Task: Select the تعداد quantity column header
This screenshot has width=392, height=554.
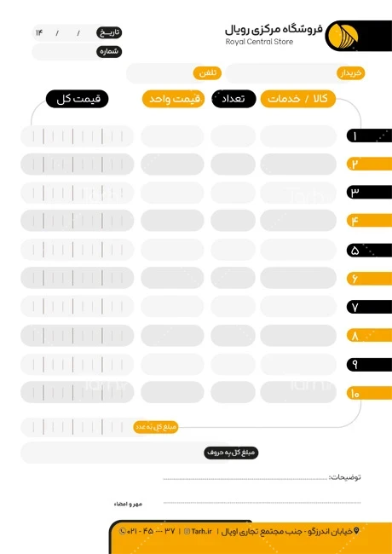Action: [x=233, y=99]
